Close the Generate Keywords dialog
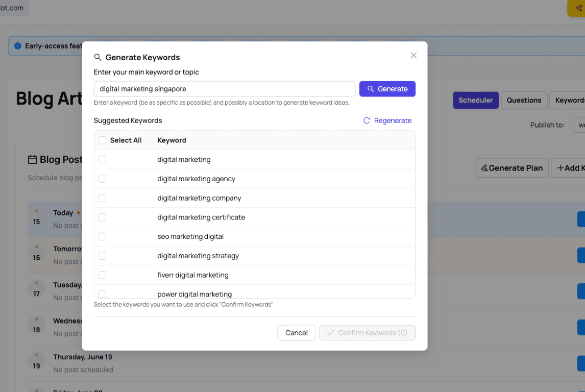The image size is (585, 392). pos(413,55)
